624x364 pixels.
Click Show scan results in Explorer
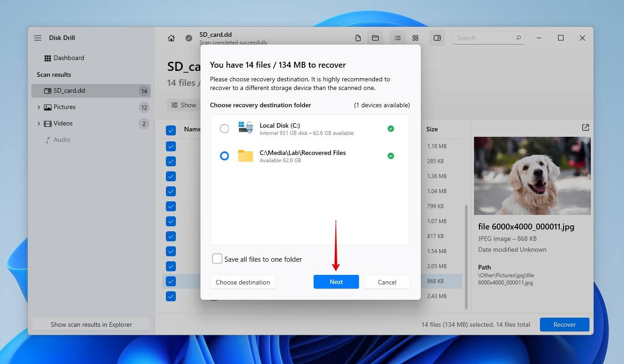pos(91,324)
